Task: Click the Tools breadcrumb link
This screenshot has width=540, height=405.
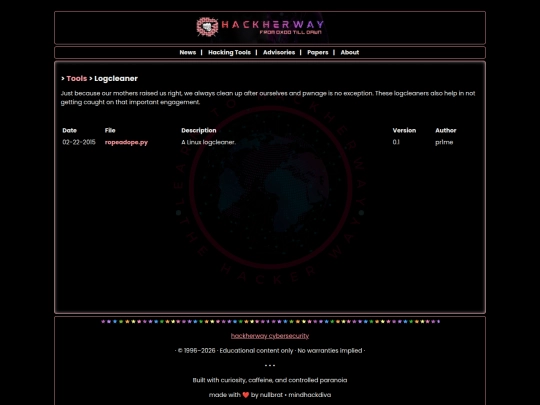Action: (x=77, y=79)
